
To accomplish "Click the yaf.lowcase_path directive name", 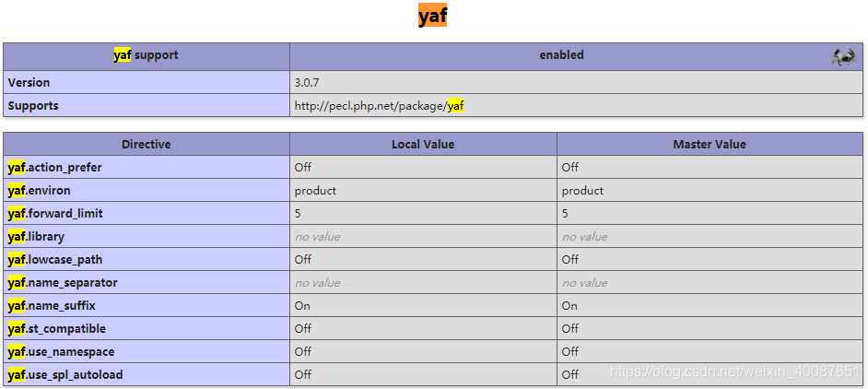I will [55, 260].
